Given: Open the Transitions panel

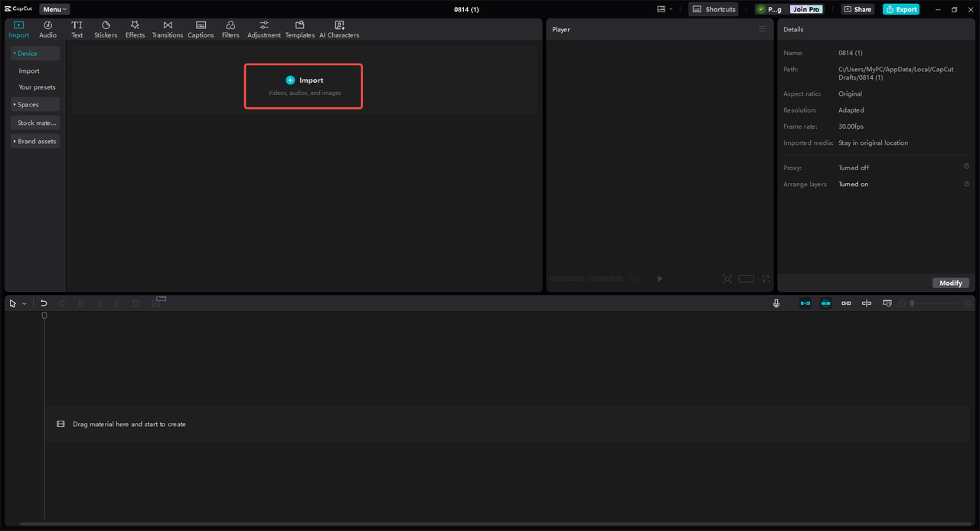Looking at the screenshot, I should point(168,30).
